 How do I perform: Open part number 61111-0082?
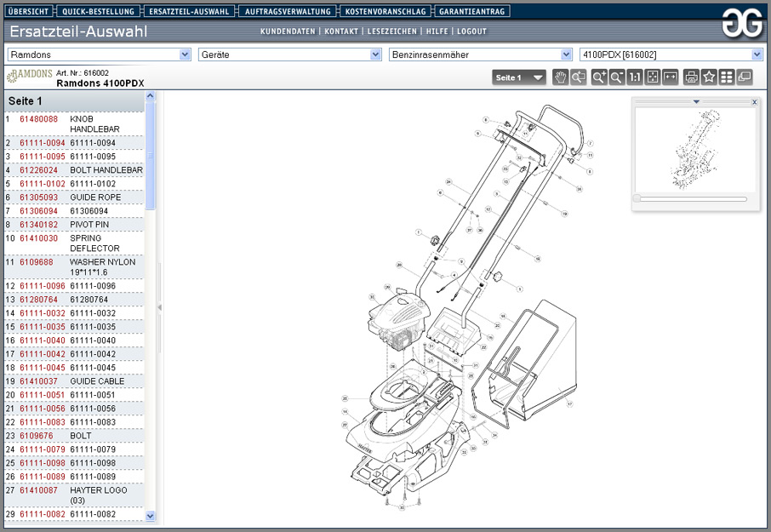click(43, 514)
